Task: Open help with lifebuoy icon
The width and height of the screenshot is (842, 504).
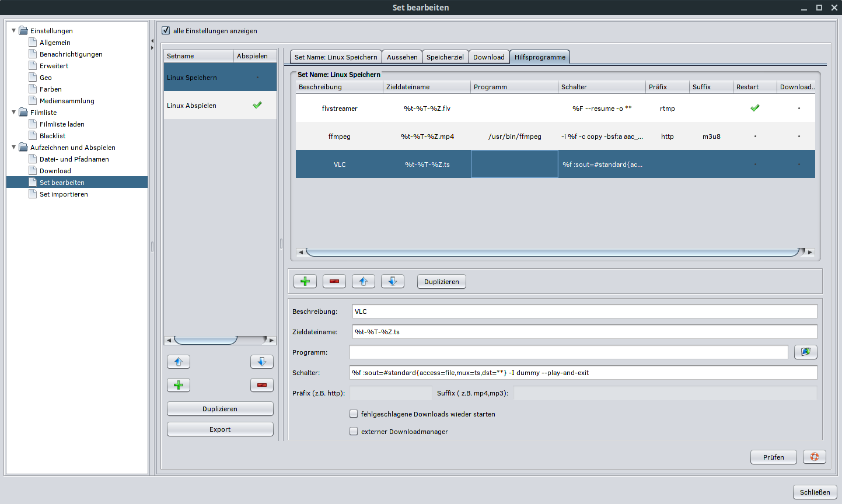Action: coord(814,457)
